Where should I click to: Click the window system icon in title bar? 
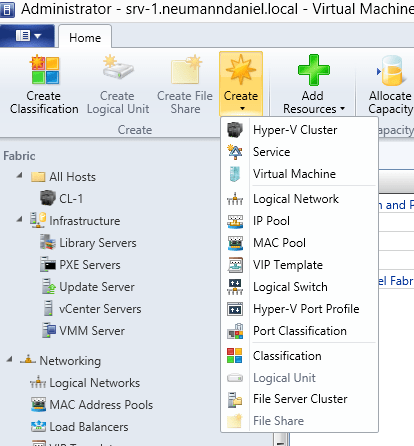[x=7, y=9]
